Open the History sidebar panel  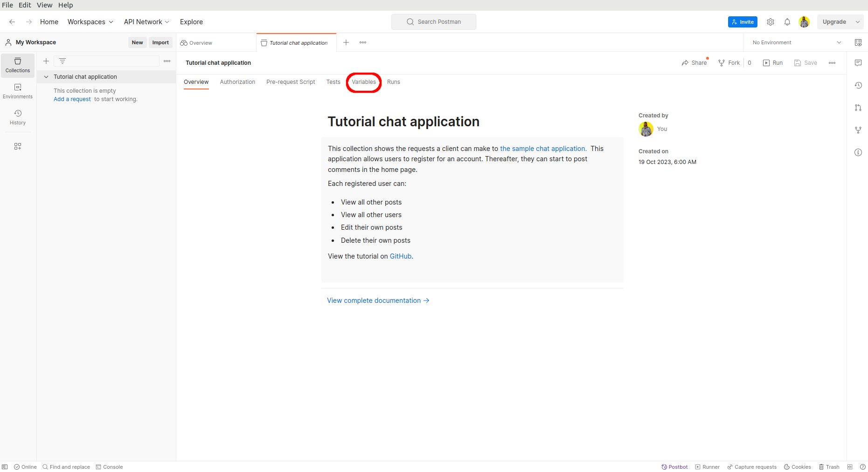(x=18, y=117)
